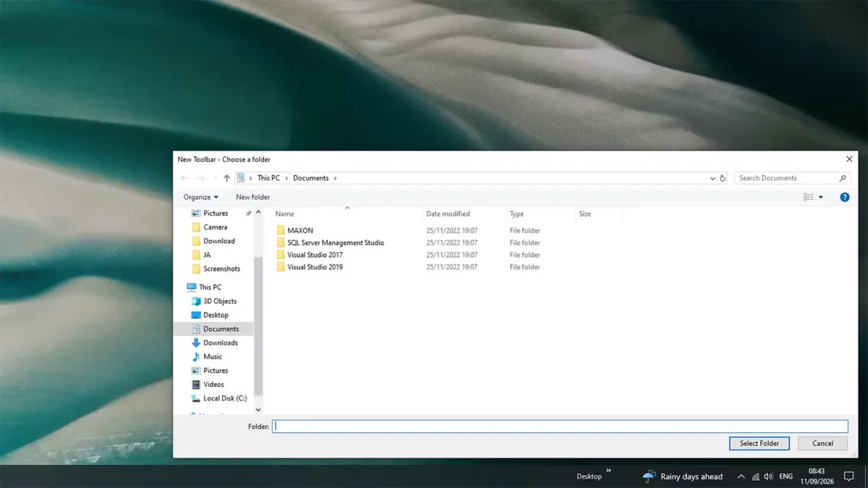This screenshot has width=868, height=488.
Task: Click navigation pane scroll down arrow
Action: 258,410
